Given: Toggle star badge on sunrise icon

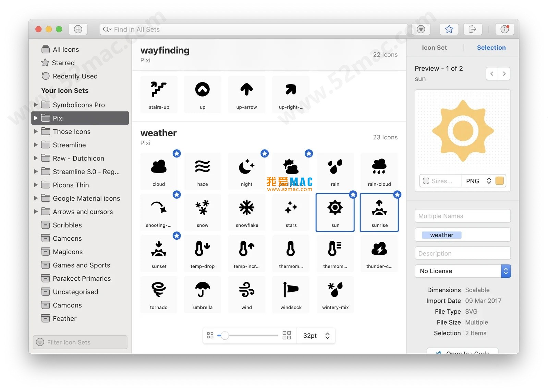Looking at the screenshot, I should [x=397, y=194].
